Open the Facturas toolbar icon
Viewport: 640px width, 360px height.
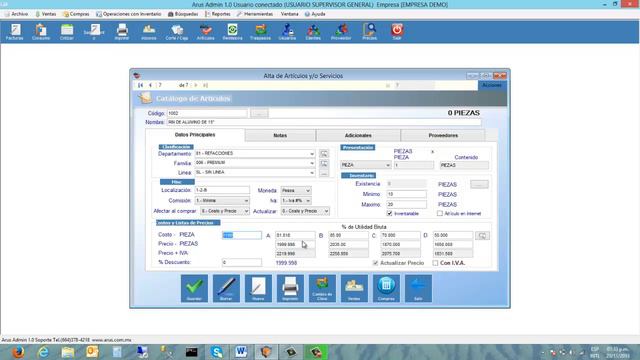(x=15, y=32)
